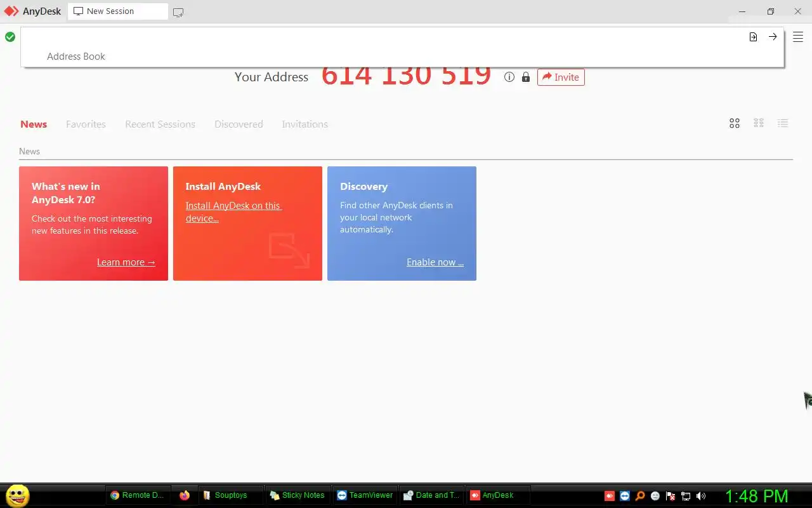
Task: Open the smiley face Start button
Action: (17, 495)
